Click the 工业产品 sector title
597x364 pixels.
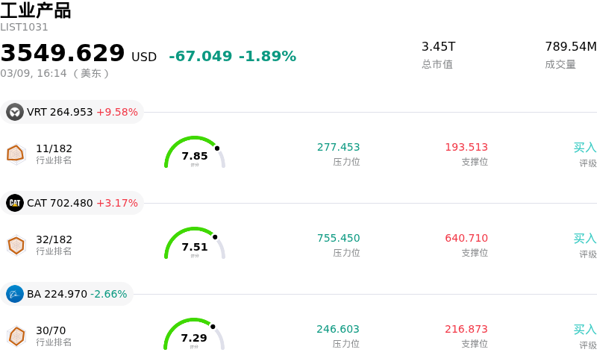[x=36, y=10]
